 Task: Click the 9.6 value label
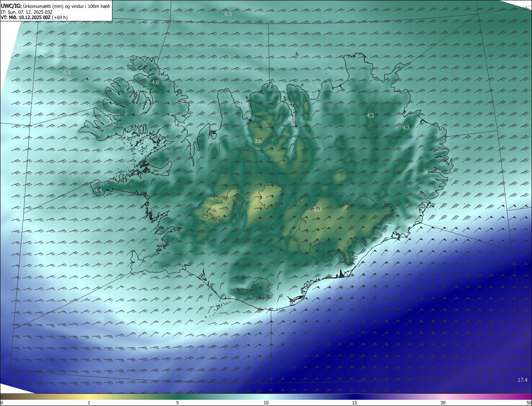pos(18,48)
